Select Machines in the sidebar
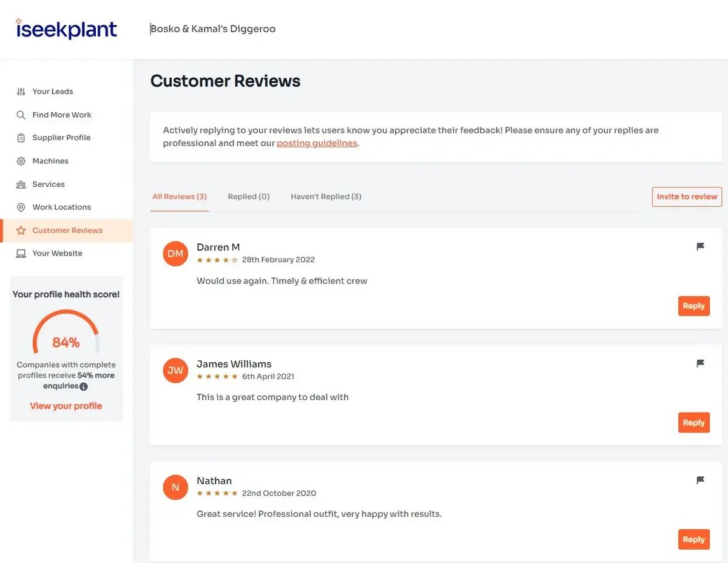This screenshot has width=728, height=563. tap(50, 161)
